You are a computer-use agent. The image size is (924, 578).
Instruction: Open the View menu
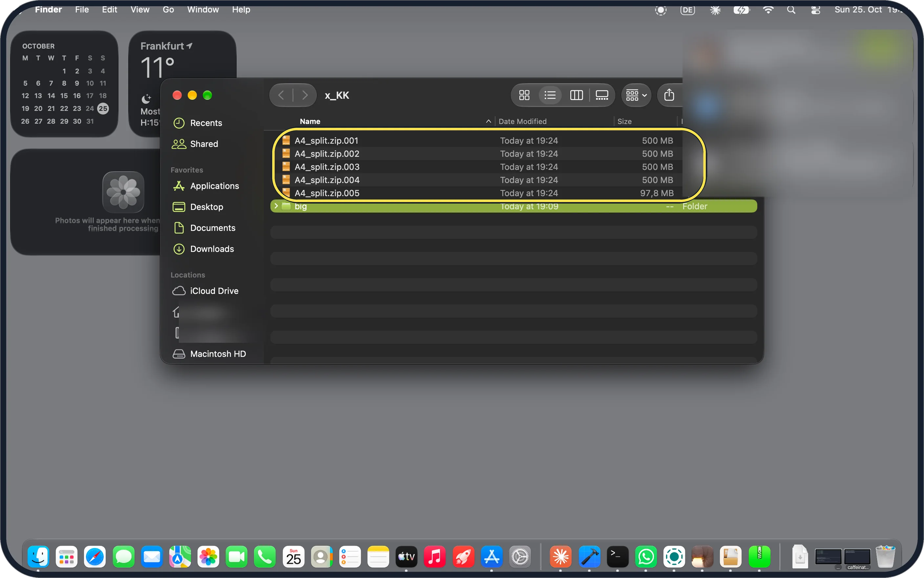(x=140, y=10)
